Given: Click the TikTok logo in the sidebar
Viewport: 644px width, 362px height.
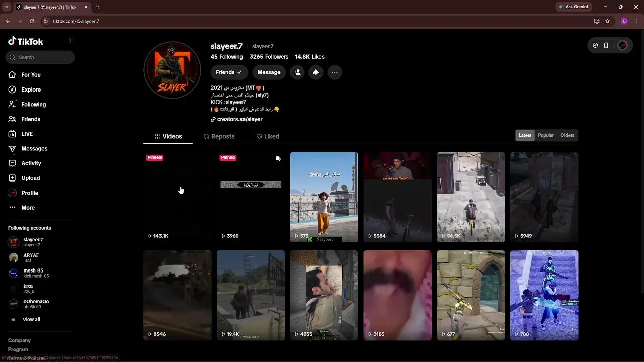Looking at the screenshot, I should 26,41.
